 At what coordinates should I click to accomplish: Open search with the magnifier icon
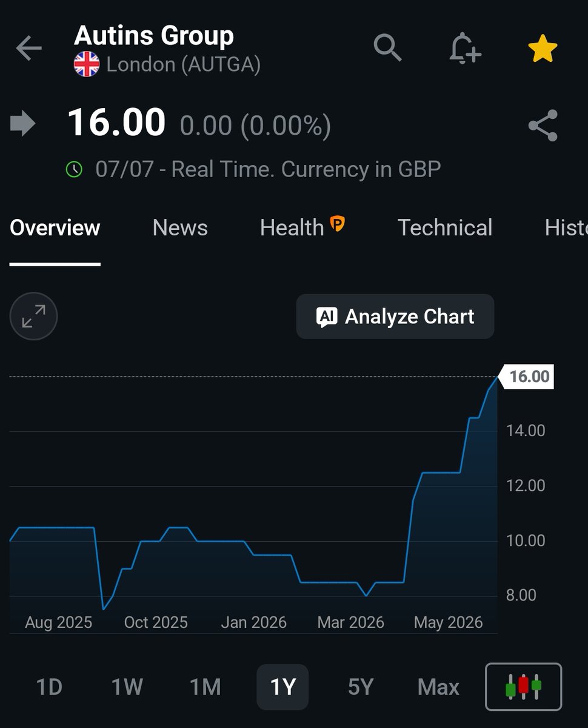tap(388, 47)
